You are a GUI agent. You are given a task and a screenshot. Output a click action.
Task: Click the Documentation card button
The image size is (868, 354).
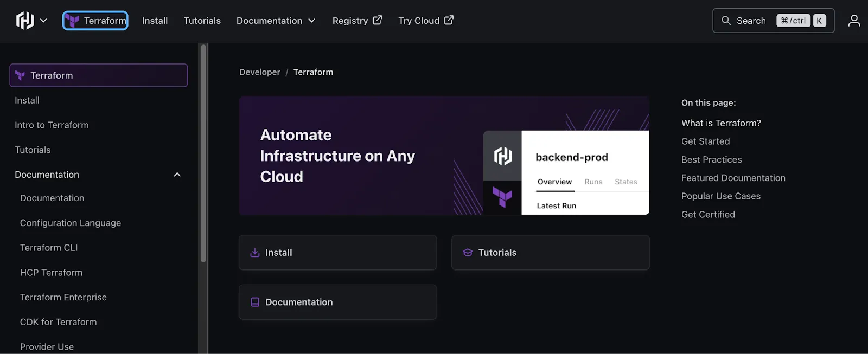pyautogui.click(x=338, y=302)
